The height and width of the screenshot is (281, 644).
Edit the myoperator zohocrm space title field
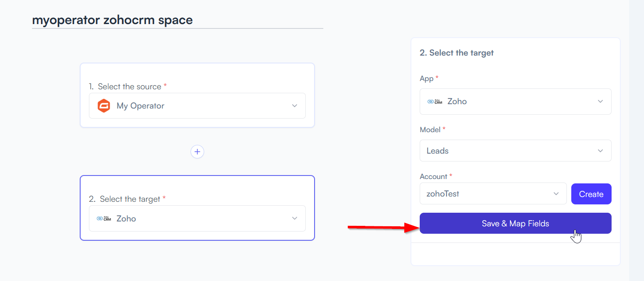coord(177,21)
